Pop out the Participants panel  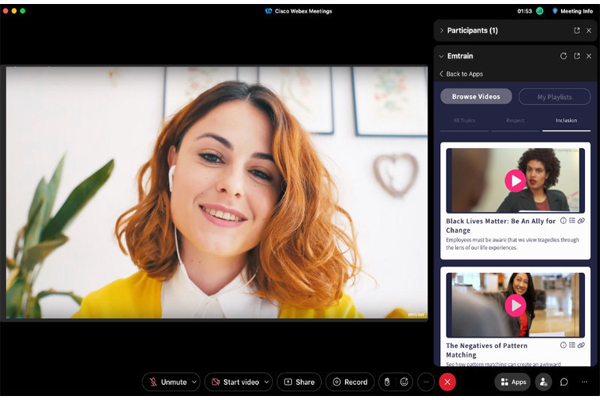(x=577, y=31)
